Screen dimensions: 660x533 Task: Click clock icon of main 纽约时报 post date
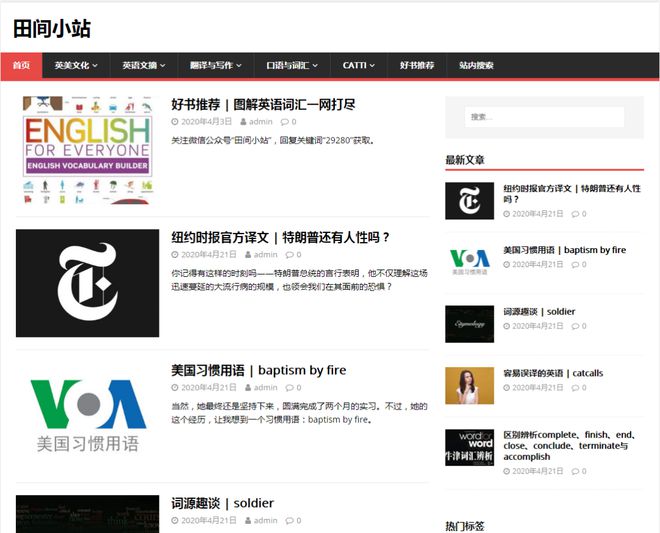(x=175, y=255)
